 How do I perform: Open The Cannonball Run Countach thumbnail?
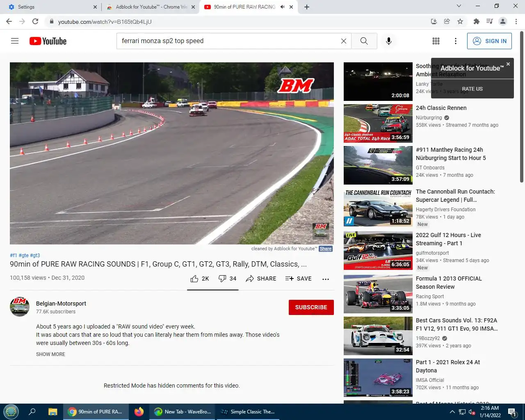[x=378, y=207]
